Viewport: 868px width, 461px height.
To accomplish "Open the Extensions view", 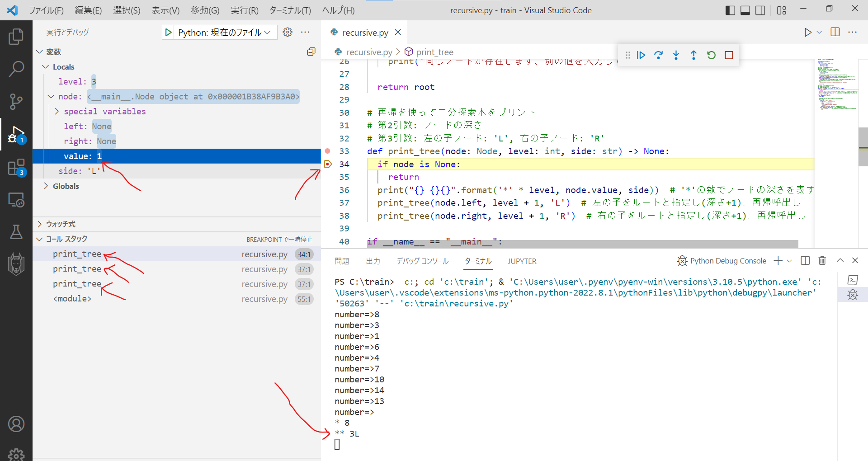I will tap(16, 167).
